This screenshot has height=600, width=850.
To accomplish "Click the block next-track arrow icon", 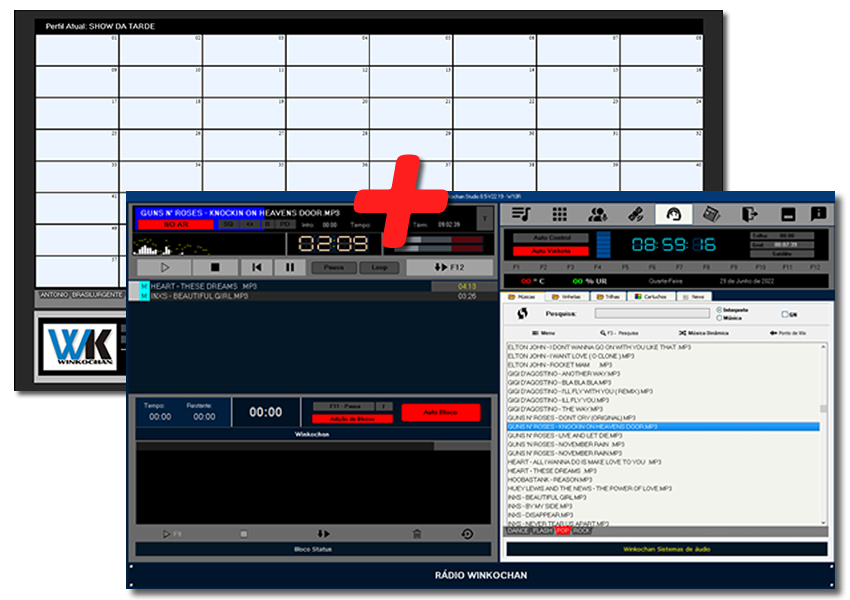I will [x=323, y=534].
